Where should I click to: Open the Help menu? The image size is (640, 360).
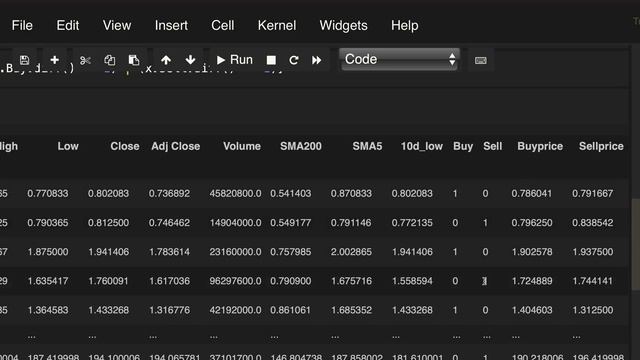click(x=404, y=25)
